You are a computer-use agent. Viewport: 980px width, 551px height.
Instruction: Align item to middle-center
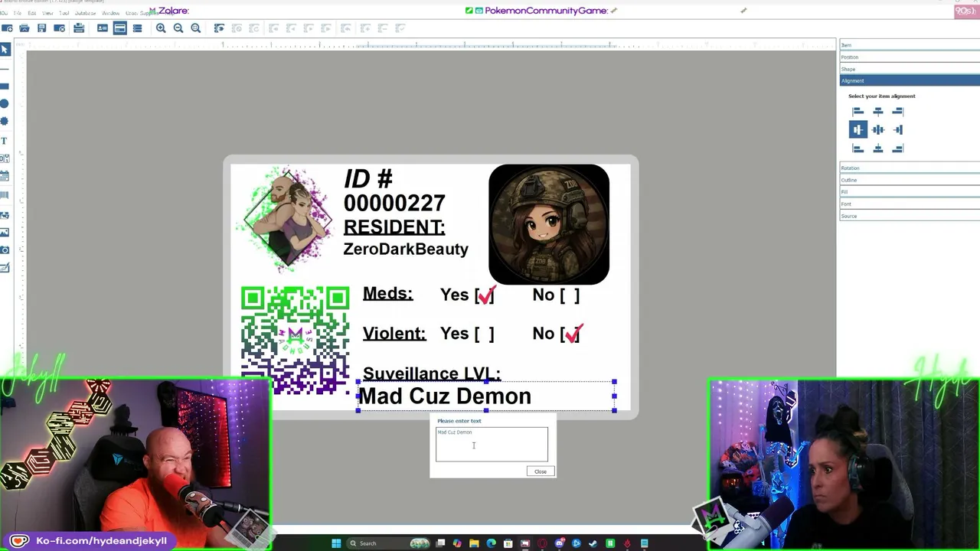pos(878,130)
